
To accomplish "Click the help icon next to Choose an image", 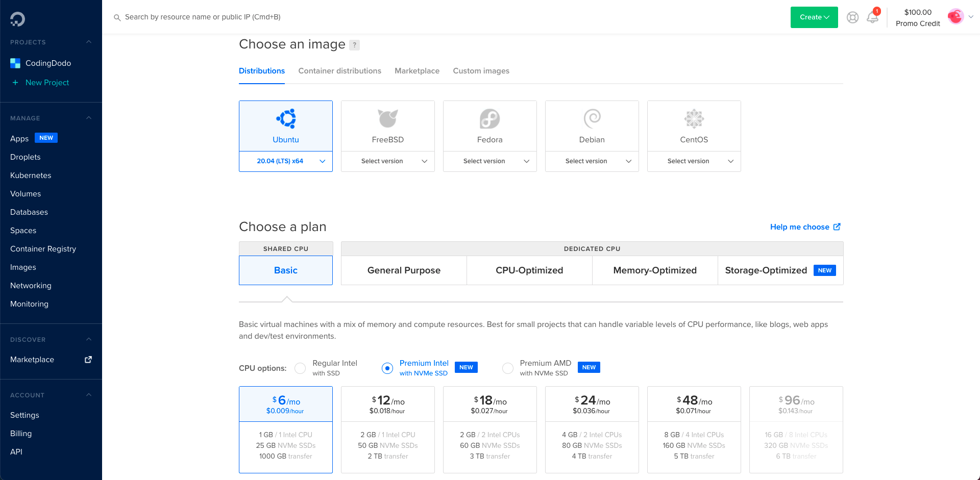I will (x=354, y=45).
